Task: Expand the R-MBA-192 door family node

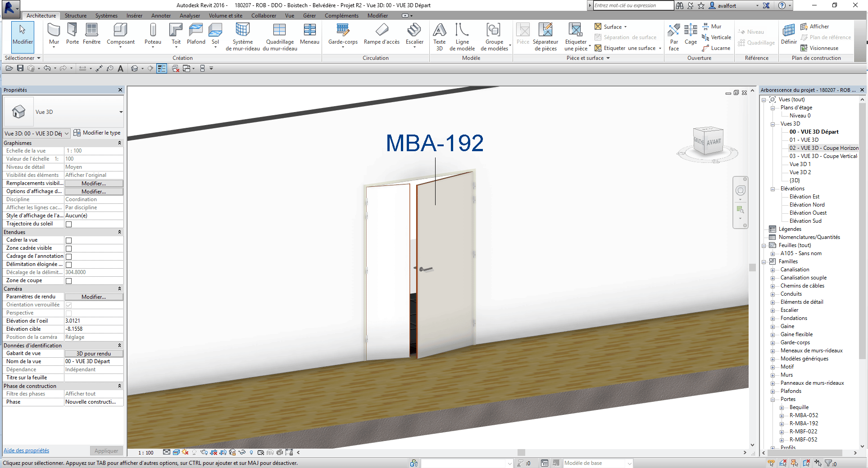Action: click(782, 423)
